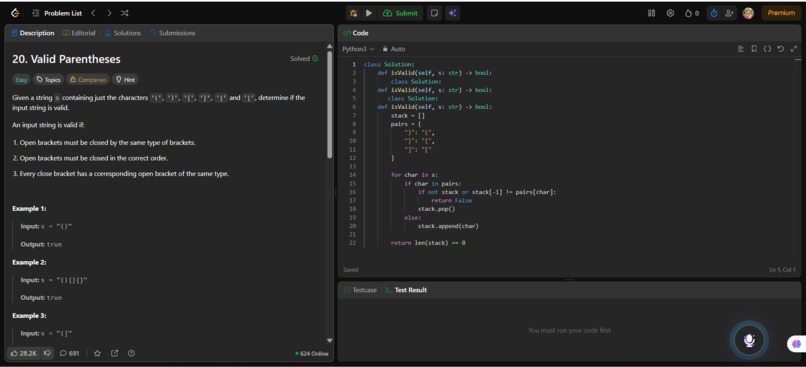Switch to the Submissions tab

pos(173,33)
